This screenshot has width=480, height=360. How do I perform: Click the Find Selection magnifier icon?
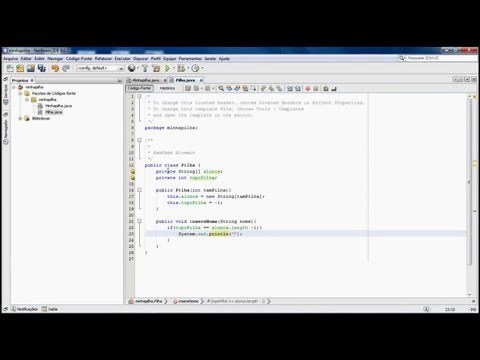[221, 88]
